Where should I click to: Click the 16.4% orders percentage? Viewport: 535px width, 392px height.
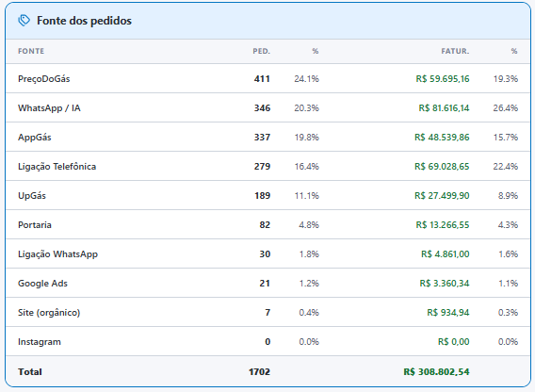coord(306,167)
